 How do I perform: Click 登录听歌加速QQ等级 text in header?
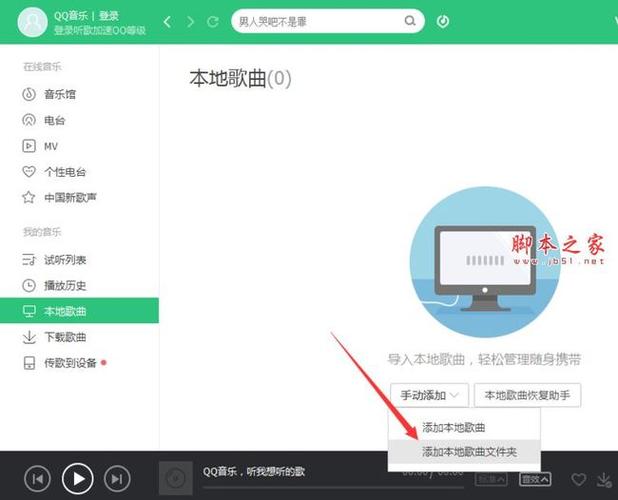coord(100,30)
